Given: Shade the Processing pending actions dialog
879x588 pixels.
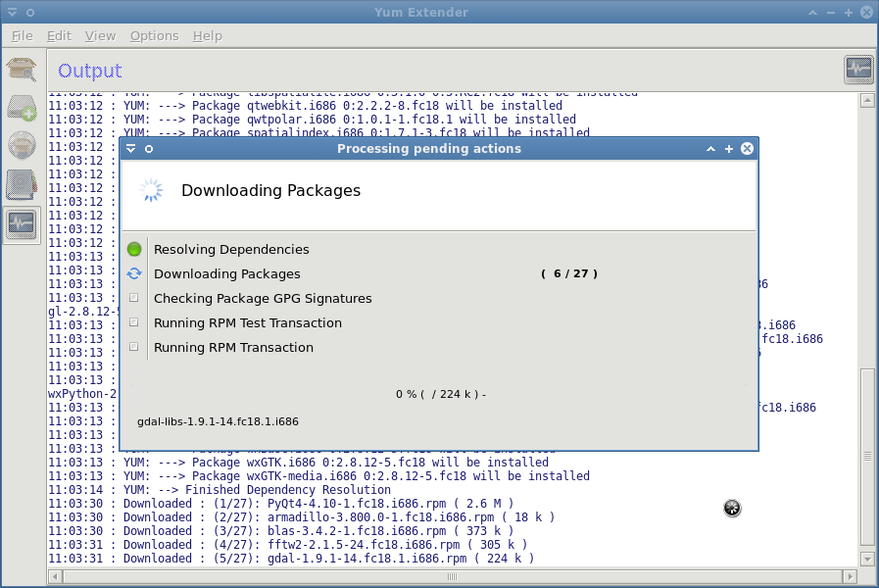Looking at the screenshot, I should click(x=710, y=149).
